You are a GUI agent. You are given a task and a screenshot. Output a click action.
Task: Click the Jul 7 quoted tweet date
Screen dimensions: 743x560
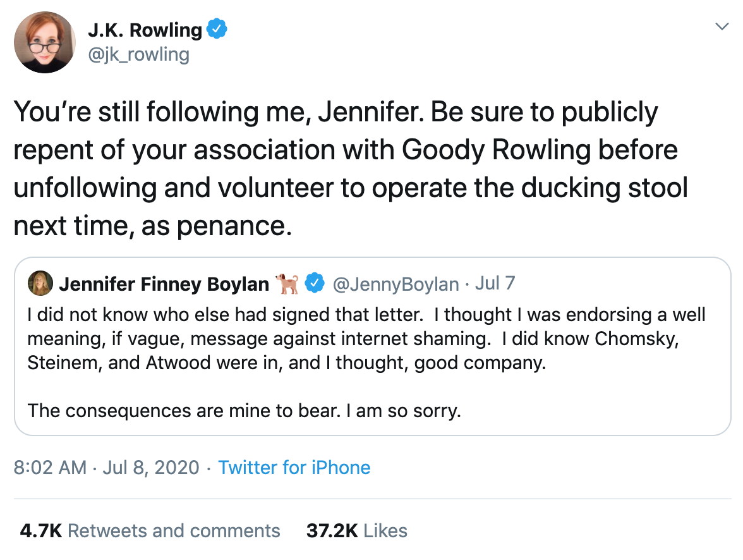point(495,283)
